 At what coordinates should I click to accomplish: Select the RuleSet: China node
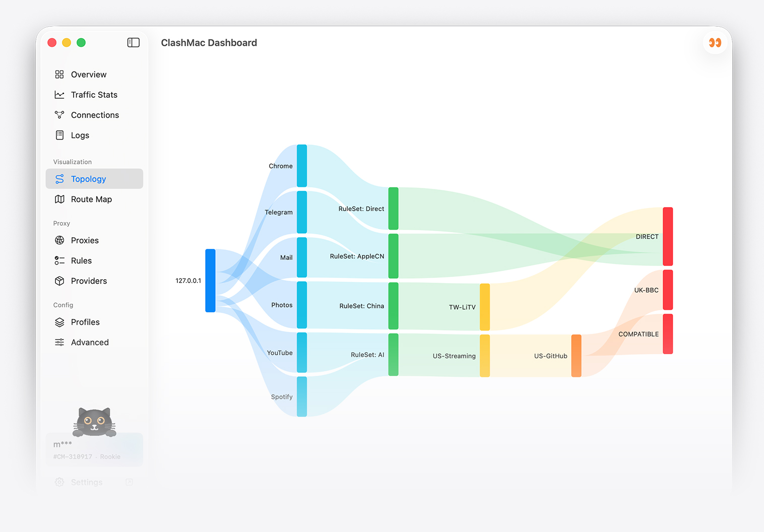[393, 306]
